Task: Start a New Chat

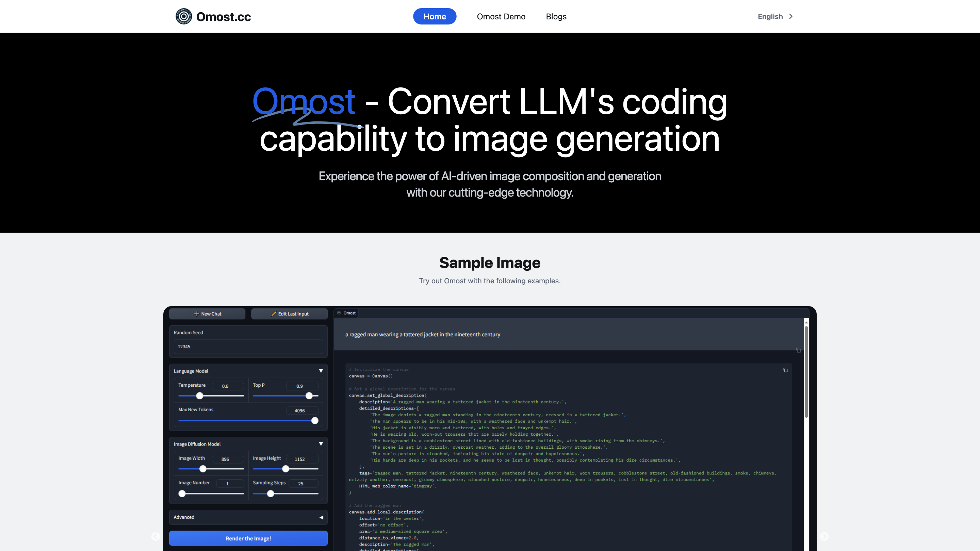Action: click(x=207, y=314)
